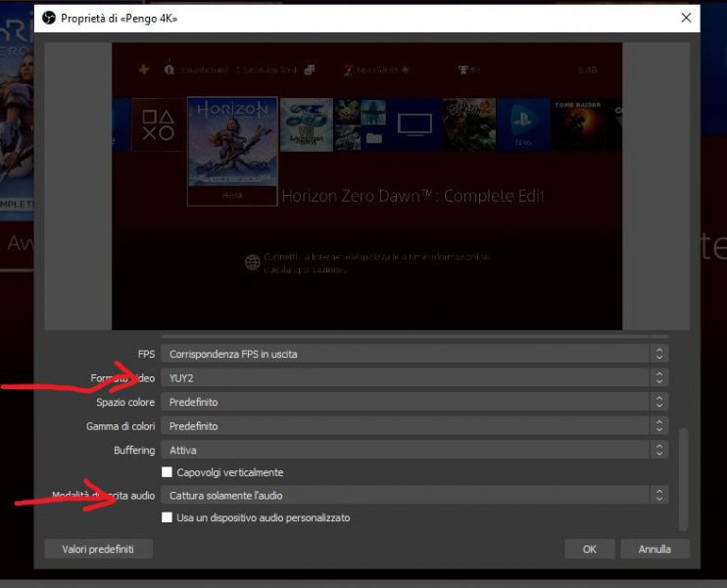Click the Annulla button
Viewport: 727px width, 588px height.
point(654,549)
